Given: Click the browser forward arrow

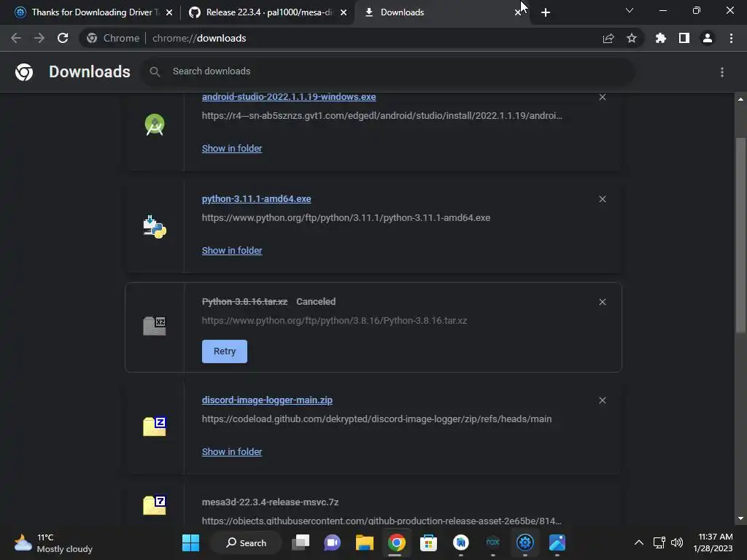Looking at the screenshot, I should [x=39, y=38].
